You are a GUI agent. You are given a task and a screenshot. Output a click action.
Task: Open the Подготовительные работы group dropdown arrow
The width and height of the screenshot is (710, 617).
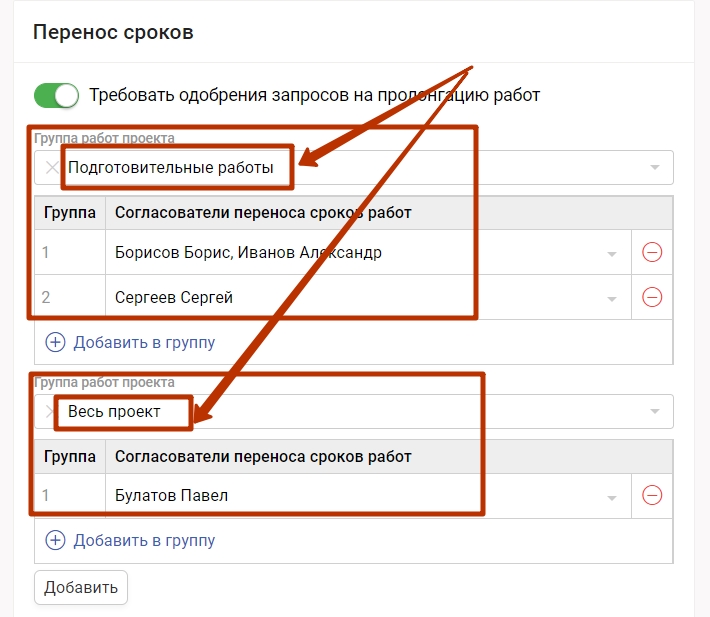[x=655, y=168]
